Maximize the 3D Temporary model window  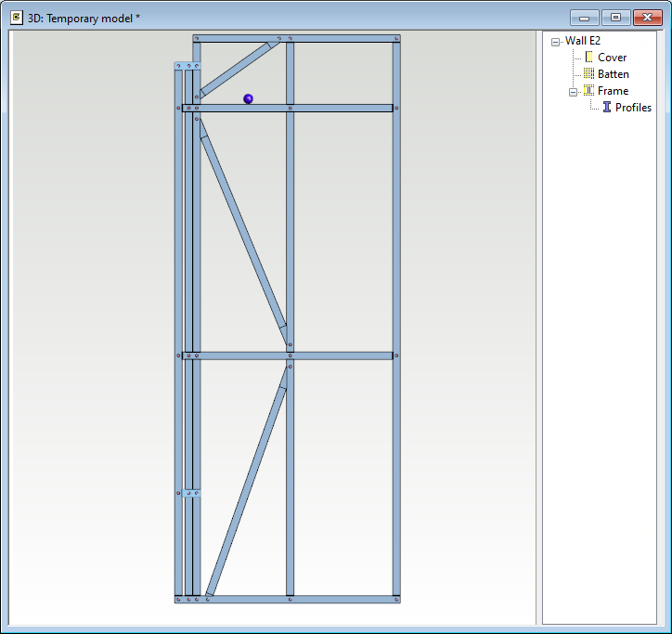pyautogui.click(x=615, y=18)
